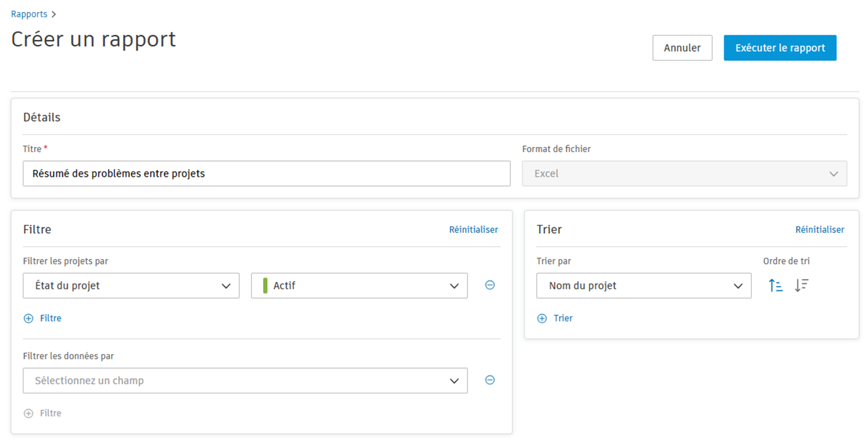Open the État du projet dropdown

131,285
